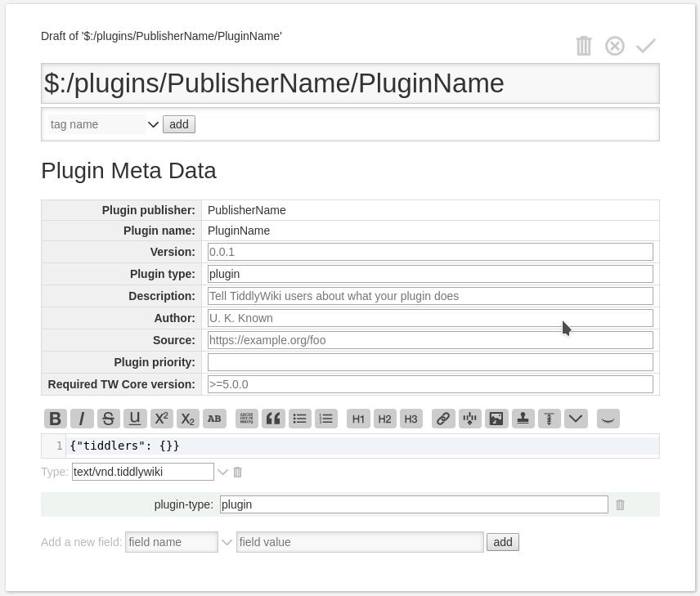
Task: Click the Description input field
Action: pos(430,296)
